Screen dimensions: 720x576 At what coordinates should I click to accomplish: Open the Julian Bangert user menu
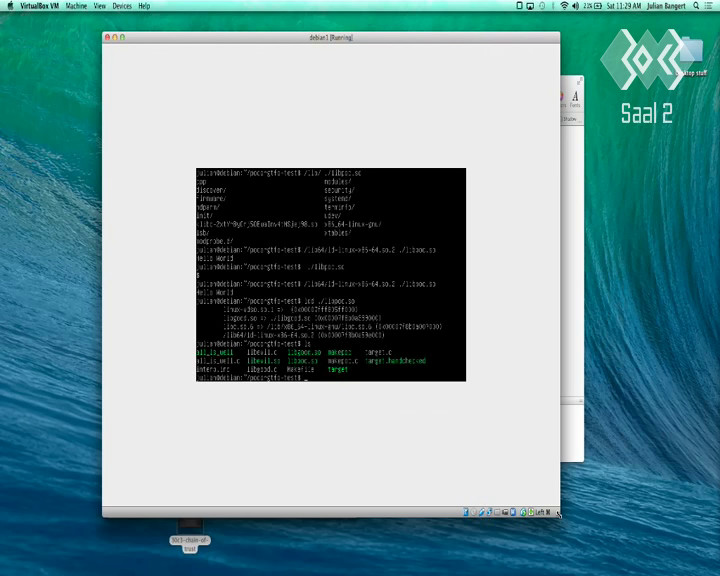[x=666, y=6]
